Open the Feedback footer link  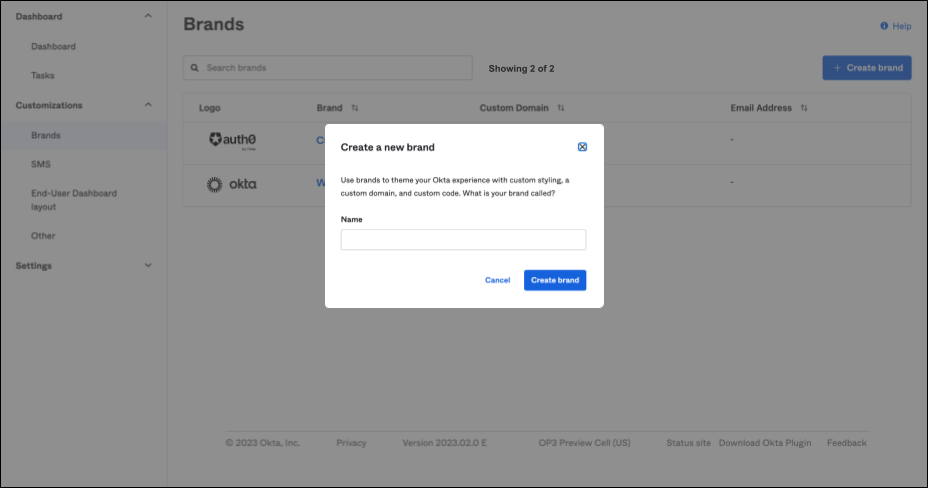pos(846,443)
